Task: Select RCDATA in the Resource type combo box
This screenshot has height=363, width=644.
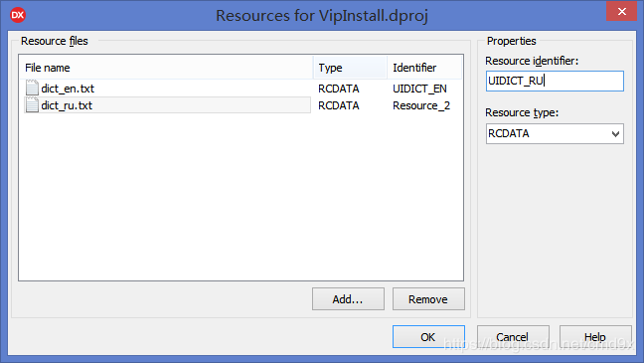Action: (x=555, y=134)
